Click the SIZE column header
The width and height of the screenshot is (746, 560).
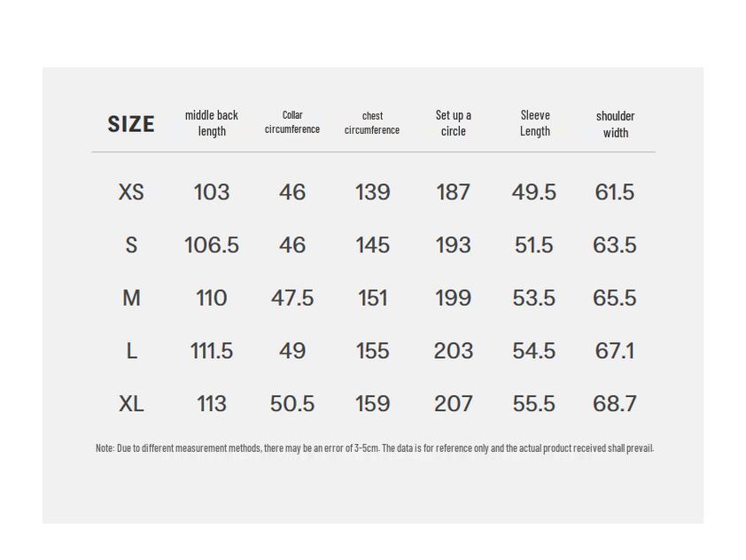[x=131, y=124]
